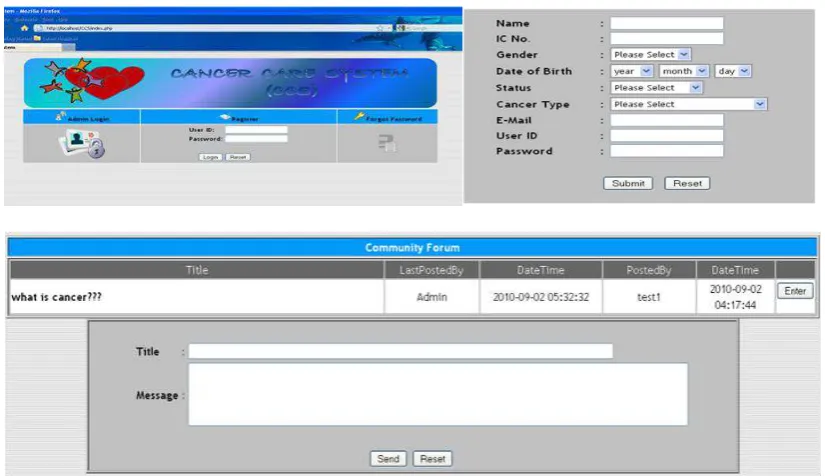The height and width of the screenshot is (476, 825).
Task: Click the 'Admin' cell under LastPostedBy
Action: pos(431,297)
